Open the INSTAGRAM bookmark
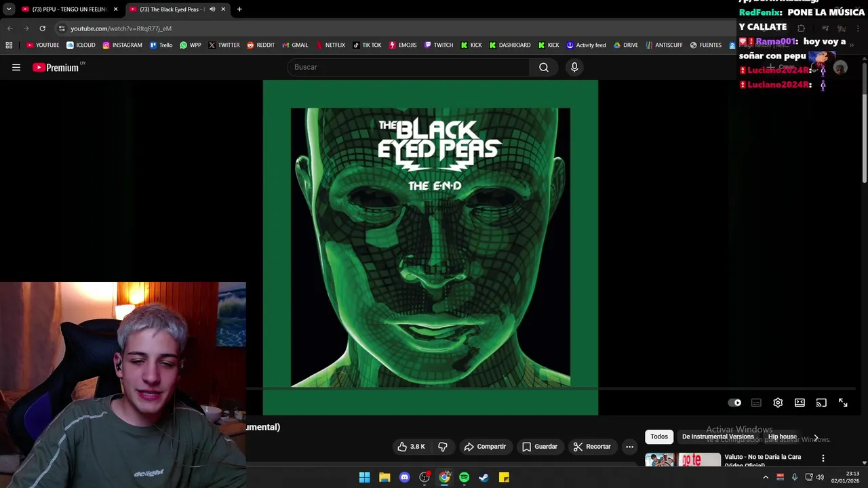This screenshot has width=868, height=488. click(x=122, y=45)
